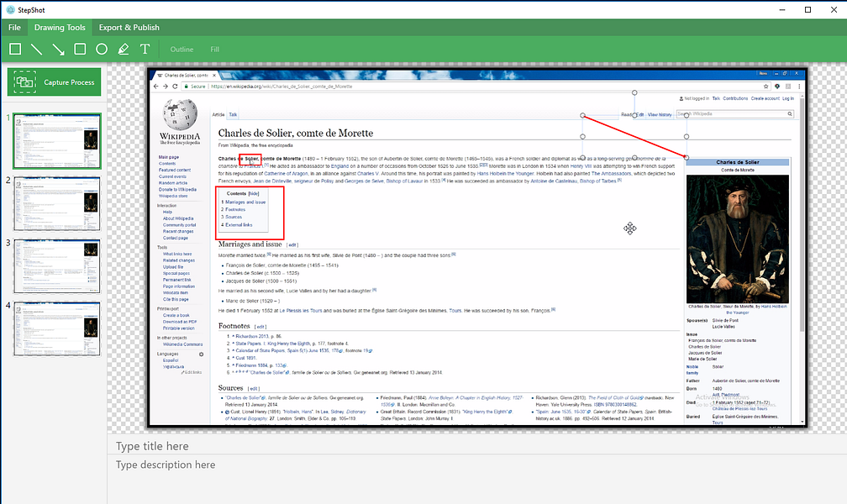Click the Wikipedia globe logo in the capture
This screenshot has width=847, height=504.
(x=180, y=114)
